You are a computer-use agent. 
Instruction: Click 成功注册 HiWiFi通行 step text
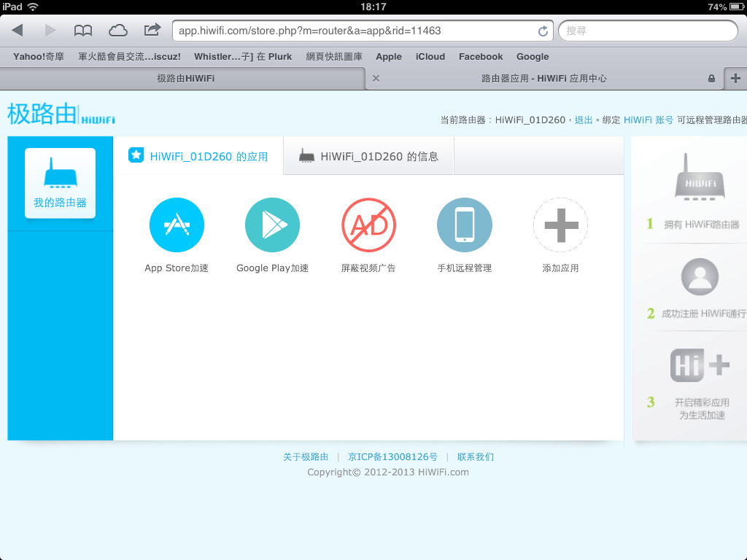704,314
